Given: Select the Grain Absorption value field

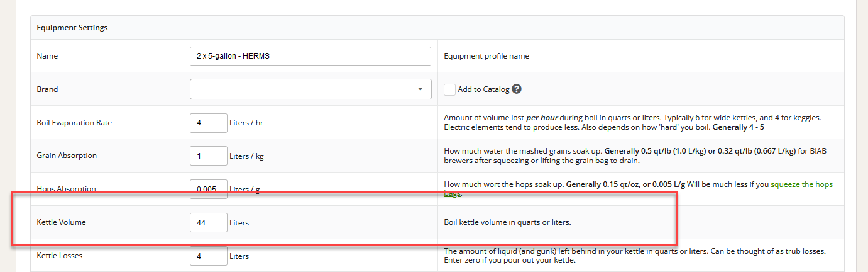Looking at the screenshot, I should [x=208, y=156].
